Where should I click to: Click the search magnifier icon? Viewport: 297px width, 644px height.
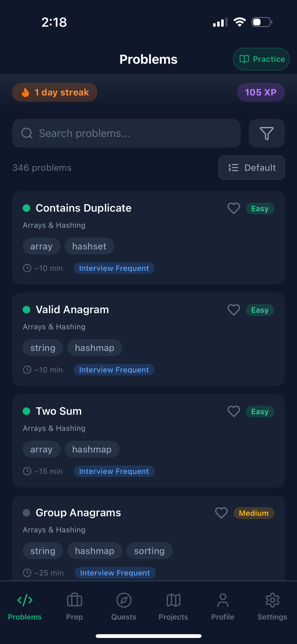27,133
